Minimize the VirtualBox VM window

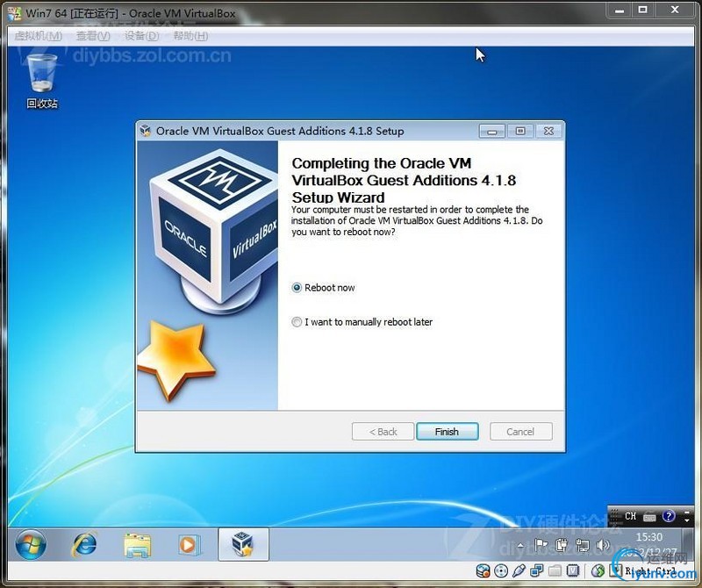[620, 10]
